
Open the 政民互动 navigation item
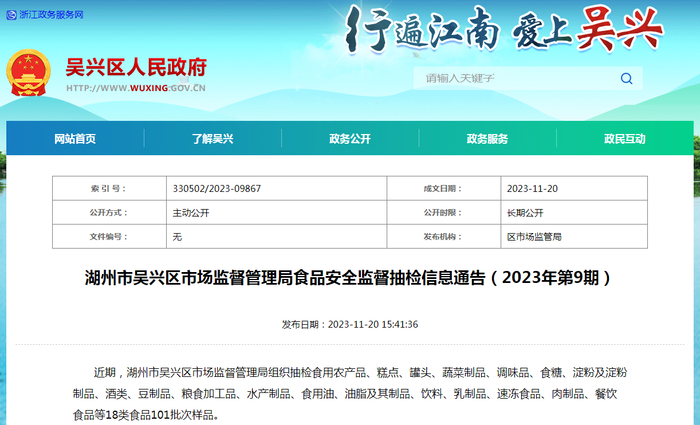click(625, 139)
